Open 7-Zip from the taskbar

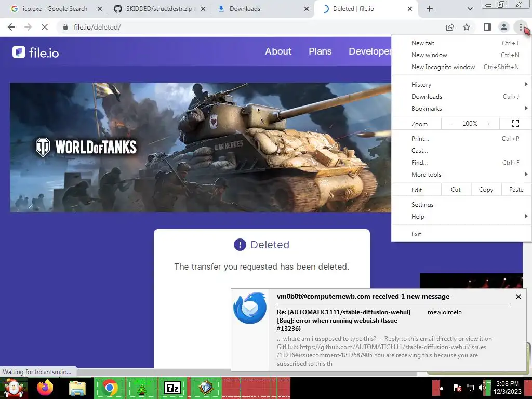(172, 388)
